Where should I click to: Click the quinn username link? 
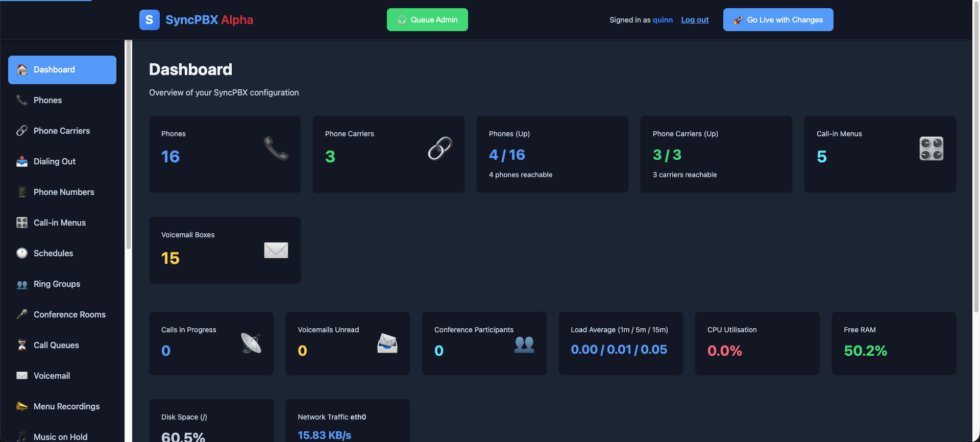pyautogui.click(x=663, y=20)
